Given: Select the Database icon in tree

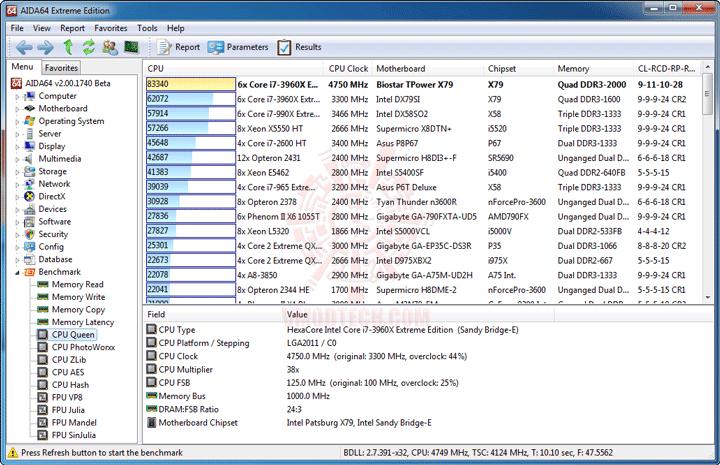Looking at the screenshot, I should [x=29, y=259].
